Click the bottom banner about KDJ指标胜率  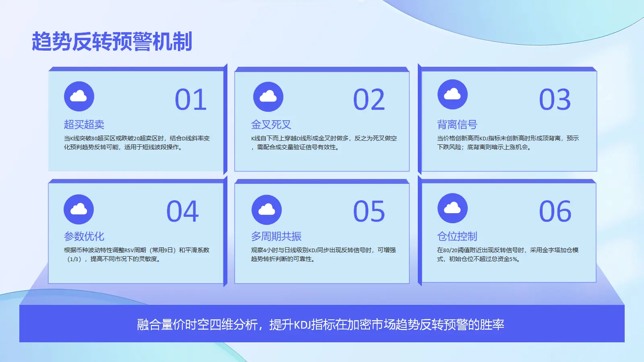click(322, 324)
